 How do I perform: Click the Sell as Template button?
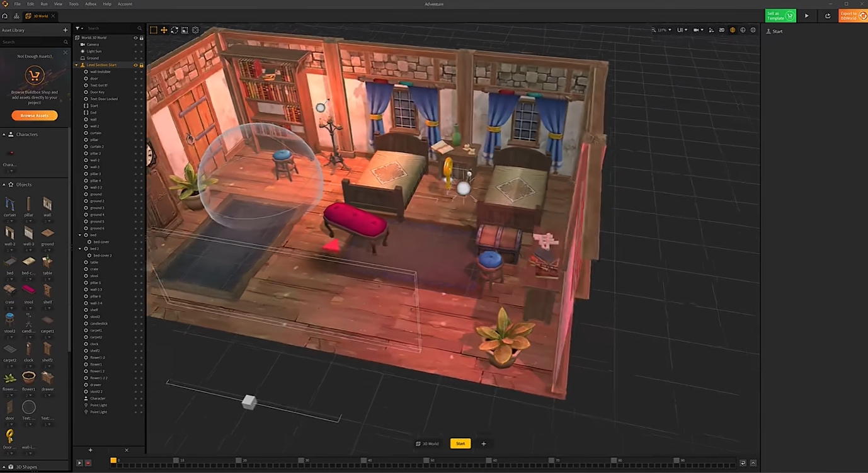click(780, 16)
